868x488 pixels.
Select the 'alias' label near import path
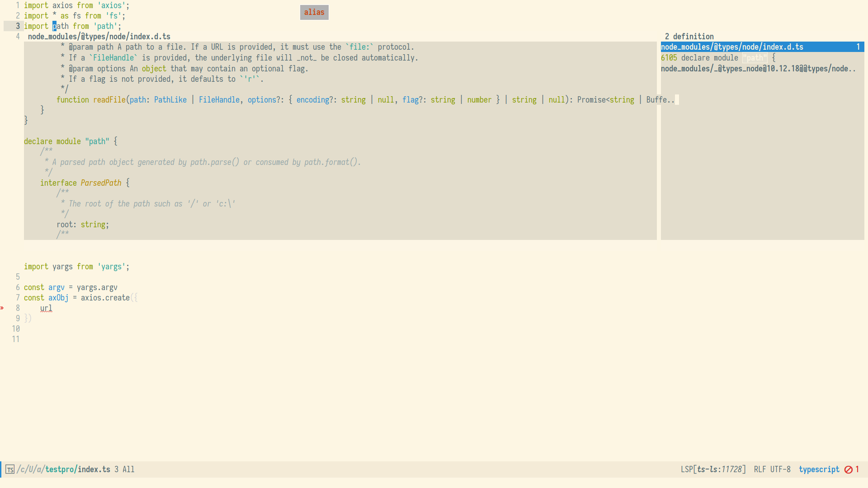coord(315,12)
